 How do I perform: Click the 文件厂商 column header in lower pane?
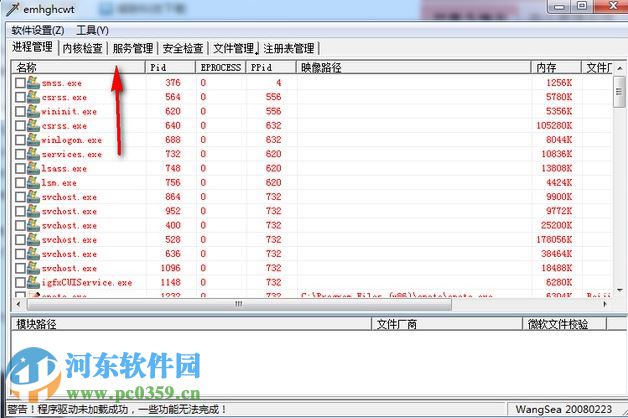447,324
